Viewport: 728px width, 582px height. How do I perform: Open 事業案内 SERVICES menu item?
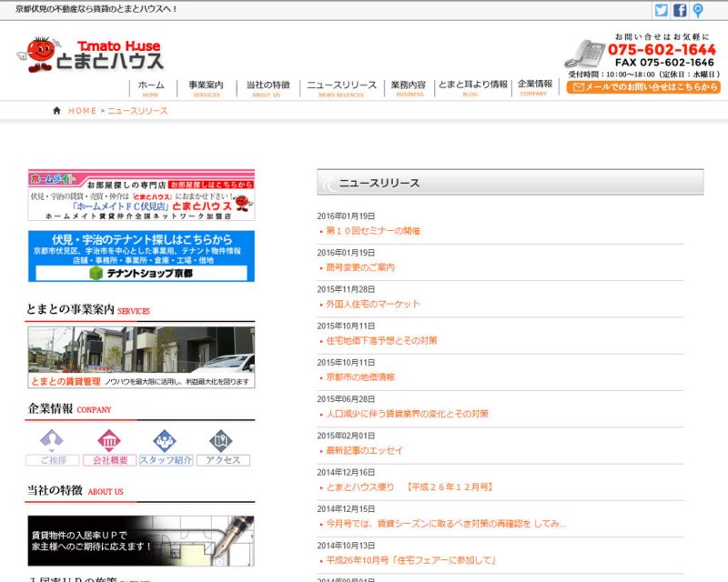(207, 87)
